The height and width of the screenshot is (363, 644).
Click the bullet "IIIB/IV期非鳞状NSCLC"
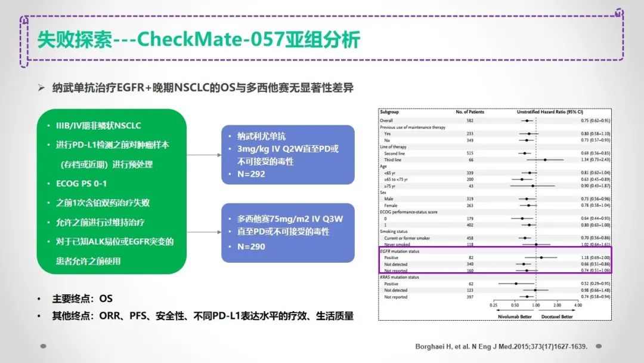pyautogui.click(x=98, y=126)
